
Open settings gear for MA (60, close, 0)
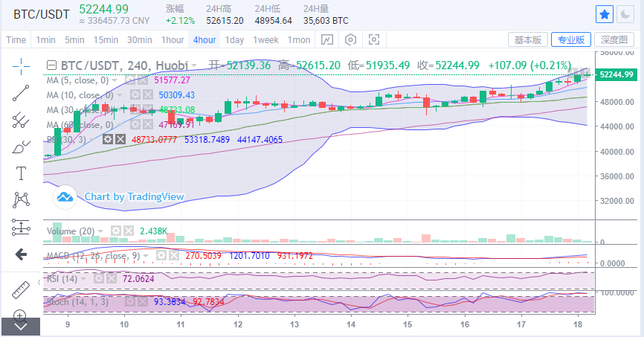[x=135, y=124]
